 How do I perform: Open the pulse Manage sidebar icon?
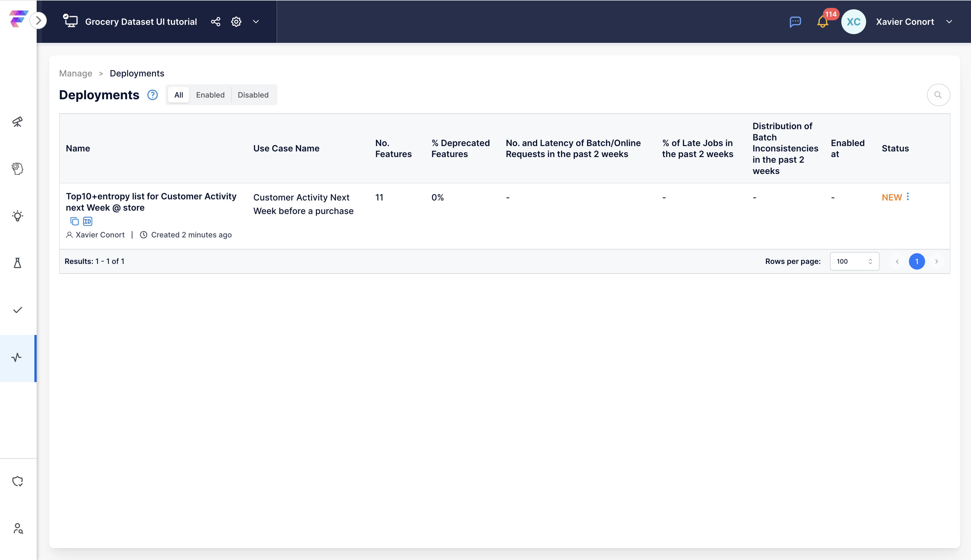coord(17,358)
